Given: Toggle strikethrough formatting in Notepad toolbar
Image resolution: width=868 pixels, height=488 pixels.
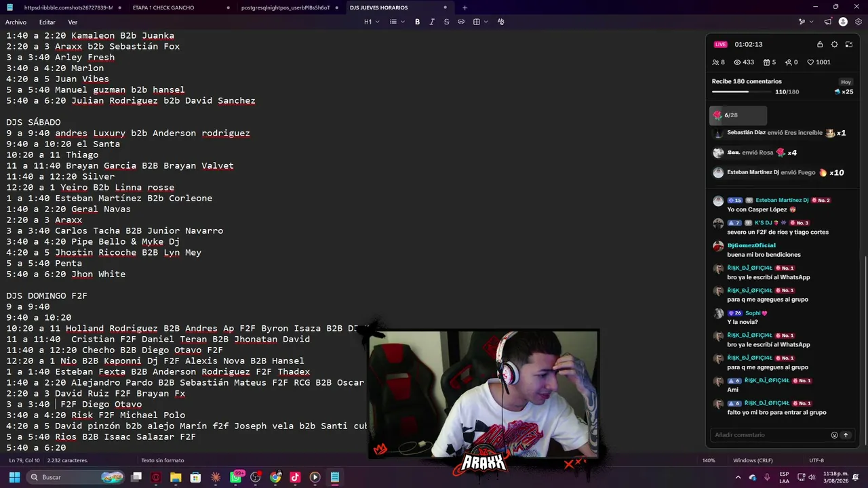Looking at the screenshot, I should coord(446,22).
